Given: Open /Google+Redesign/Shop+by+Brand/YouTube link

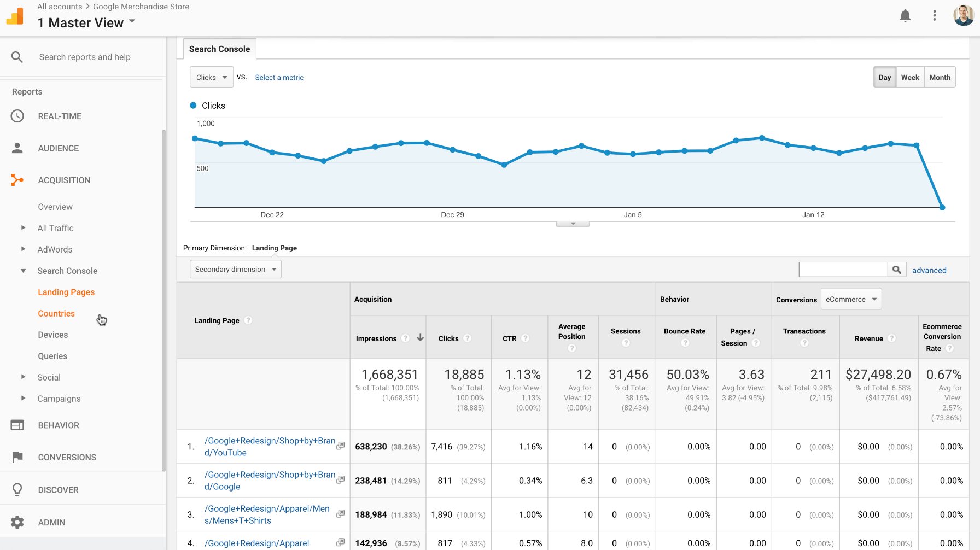Looking at the screenshot, I should (270, 447).
